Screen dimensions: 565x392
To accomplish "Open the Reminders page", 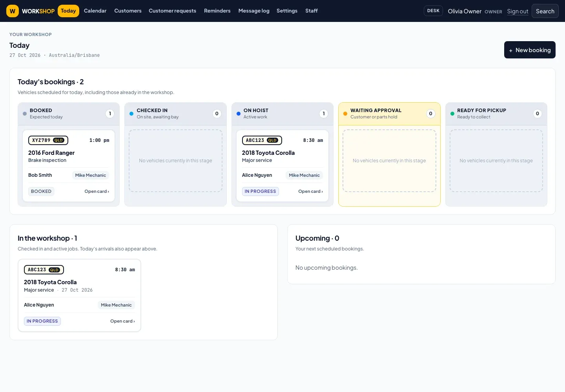I will click(x=217, y=11).
